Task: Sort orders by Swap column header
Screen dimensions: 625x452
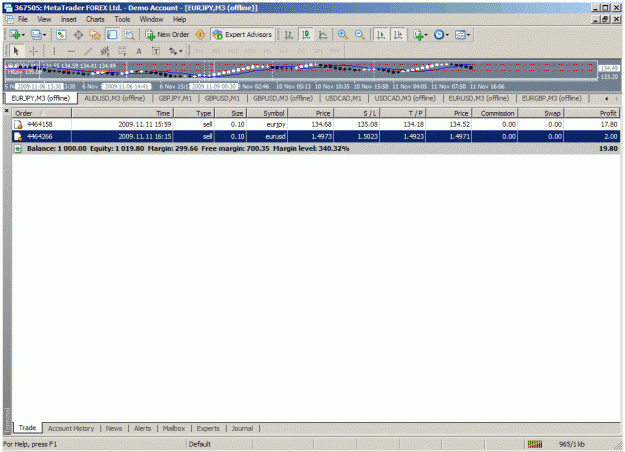Action: tap(541, 113)
